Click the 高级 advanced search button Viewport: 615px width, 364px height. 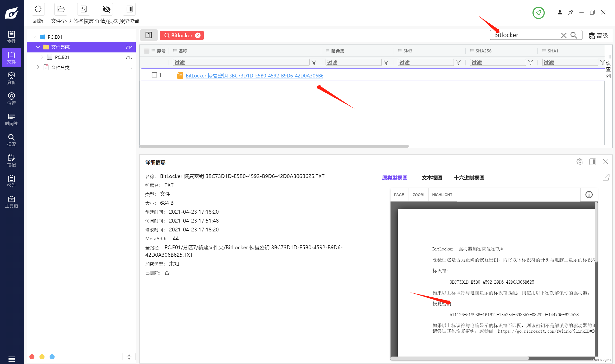598,36
